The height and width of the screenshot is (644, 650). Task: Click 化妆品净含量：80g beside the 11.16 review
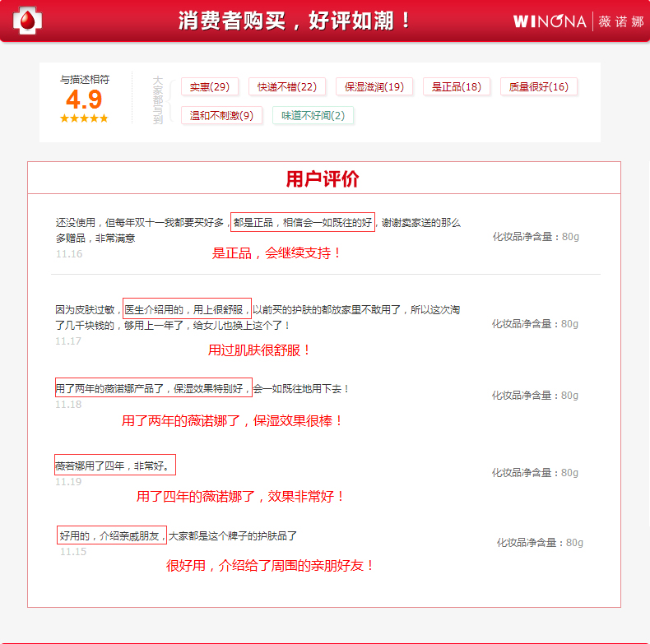point(536,237)
